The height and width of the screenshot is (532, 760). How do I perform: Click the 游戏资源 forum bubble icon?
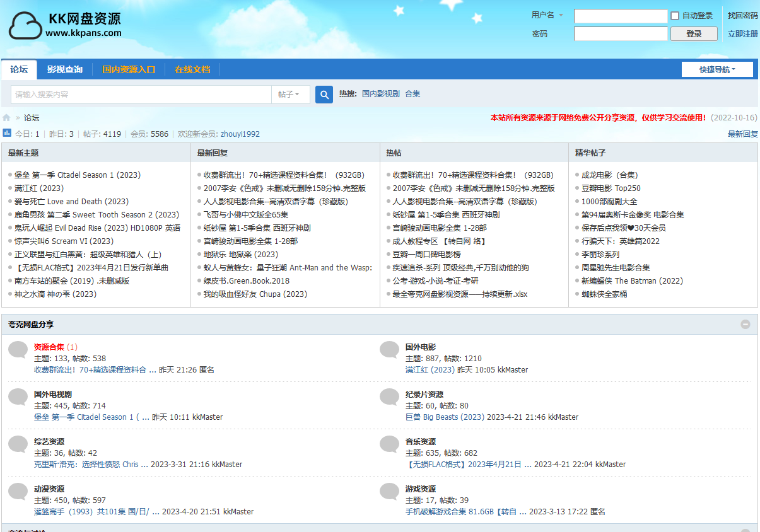[x=390, y=492]
